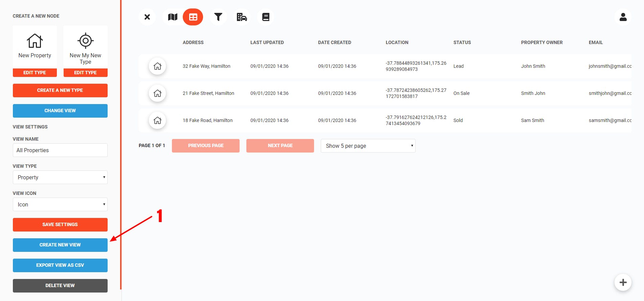Click Create a New Type button
Screen dimensions: 644x301
pyautogui.click(x=60, y=91)
